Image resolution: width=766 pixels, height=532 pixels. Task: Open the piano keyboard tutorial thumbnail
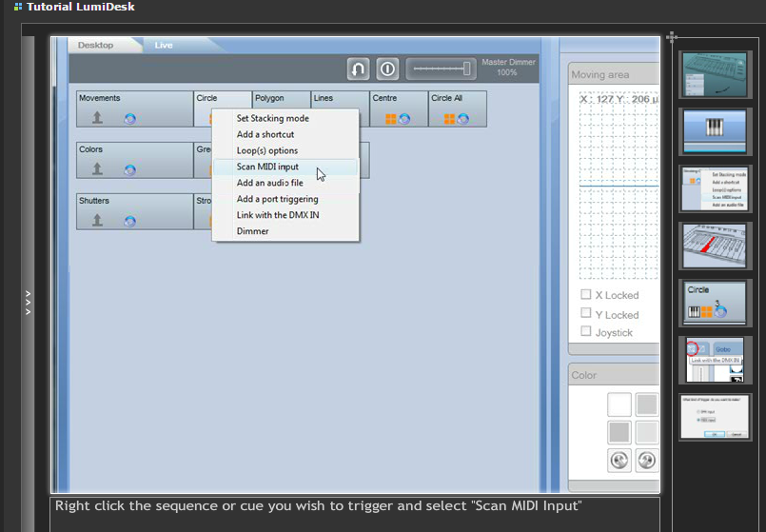click(716, 130)
